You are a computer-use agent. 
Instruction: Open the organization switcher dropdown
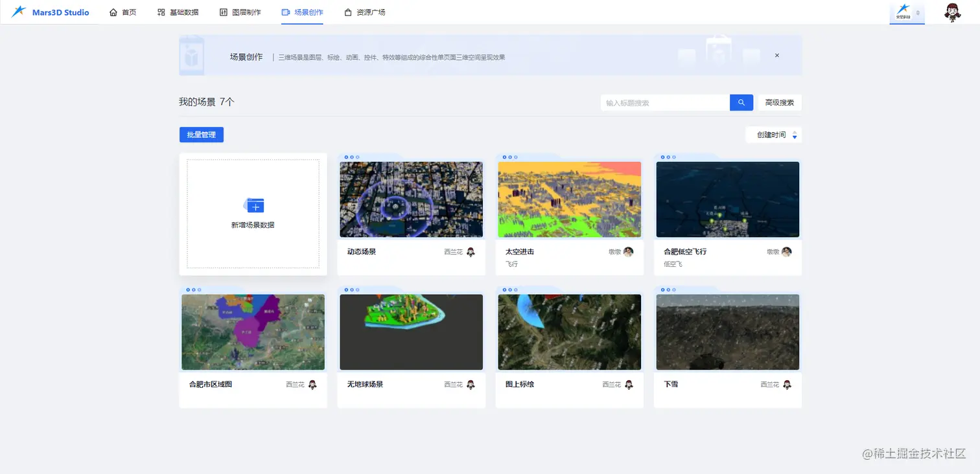coord(907,12)
